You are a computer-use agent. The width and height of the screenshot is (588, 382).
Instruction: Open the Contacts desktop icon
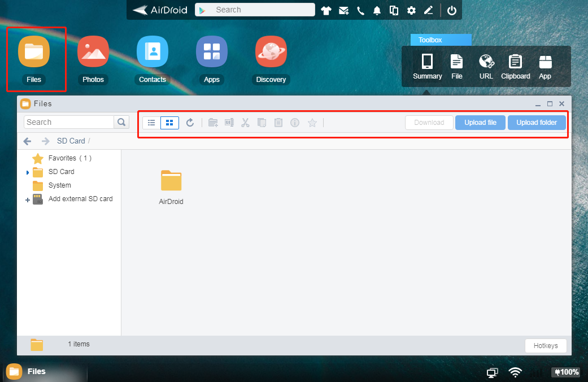coord(153,51)
